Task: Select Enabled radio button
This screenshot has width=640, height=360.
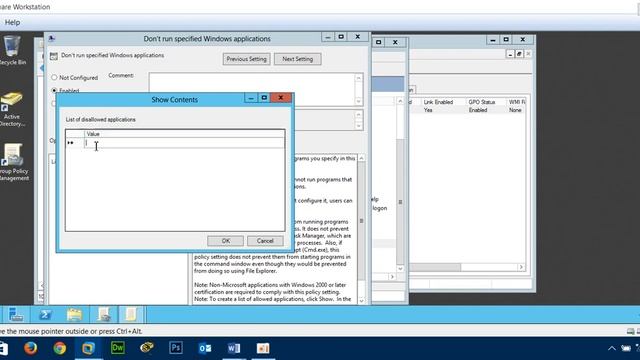Action: tap(54, 90)
